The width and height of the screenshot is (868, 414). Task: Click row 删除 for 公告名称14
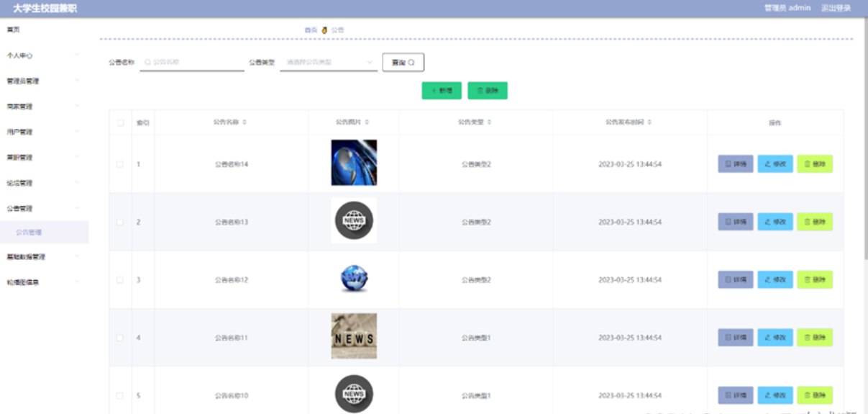[x=815, y=164]
